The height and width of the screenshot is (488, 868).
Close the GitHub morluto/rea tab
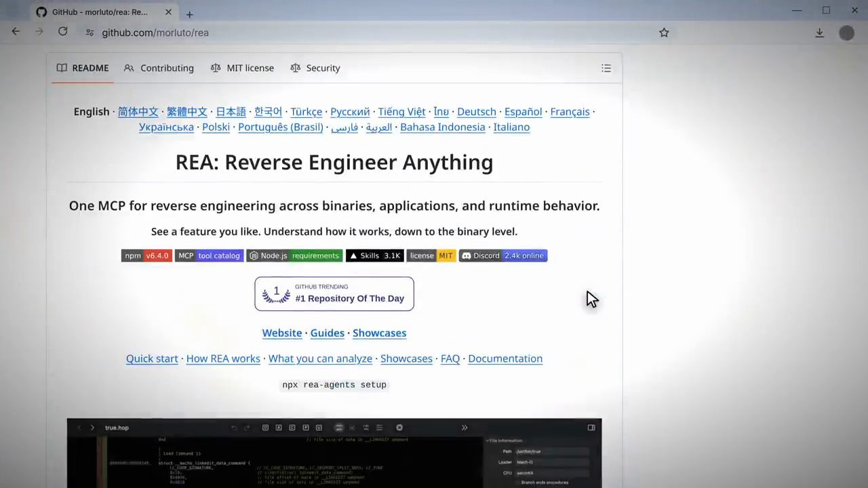coord(167,12)
